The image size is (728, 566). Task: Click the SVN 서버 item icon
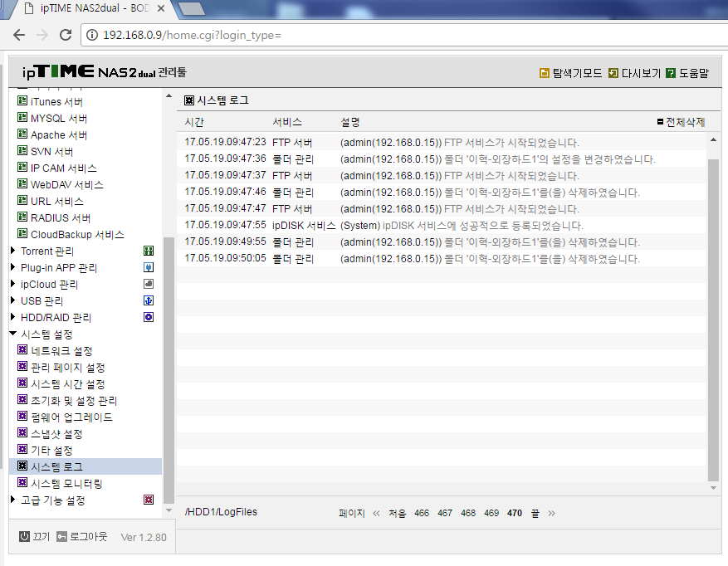coord(22,150)
